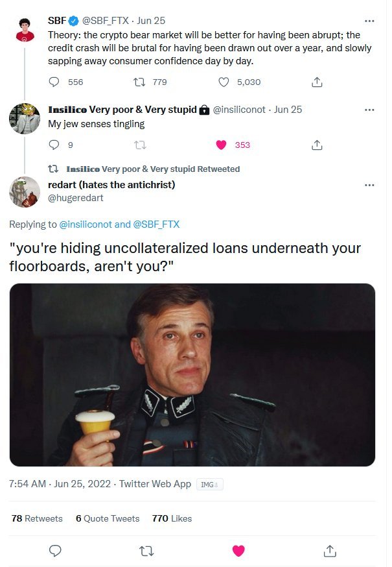Retweet SBF's crypto bear market tweet
The width and height of the screenshot is (392, 567).
[x=138, y=82]
